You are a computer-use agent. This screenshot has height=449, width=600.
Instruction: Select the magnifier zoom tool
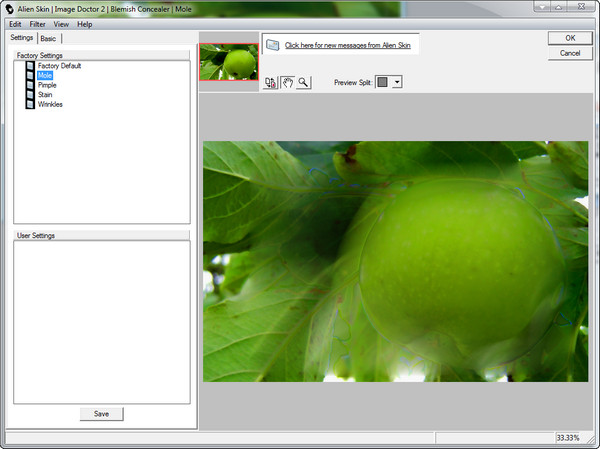pos(303,82)
